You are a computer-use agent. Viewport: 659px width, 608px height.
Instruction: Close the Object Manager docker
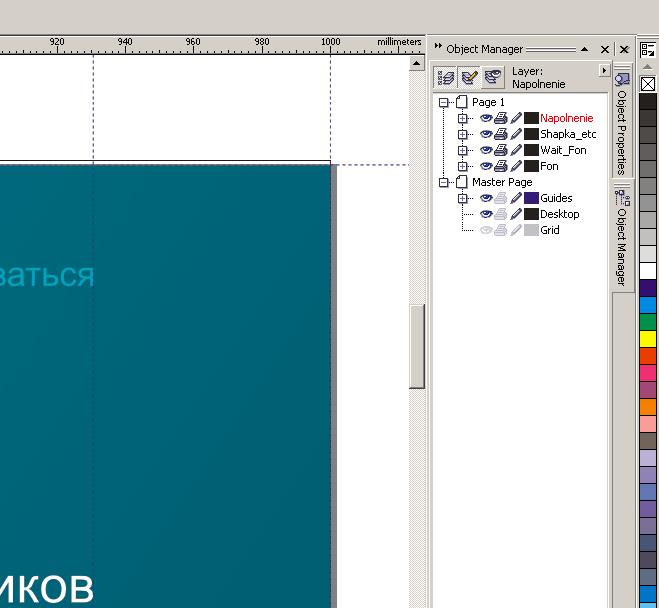pyautogui.click(x=605, y=50)
